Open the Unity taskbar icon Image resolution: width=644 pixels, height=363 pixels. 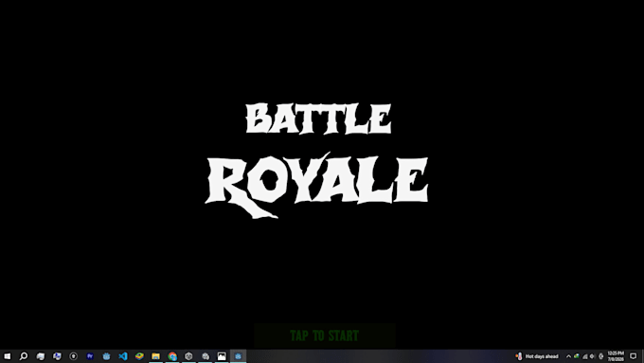coord(188,356)
